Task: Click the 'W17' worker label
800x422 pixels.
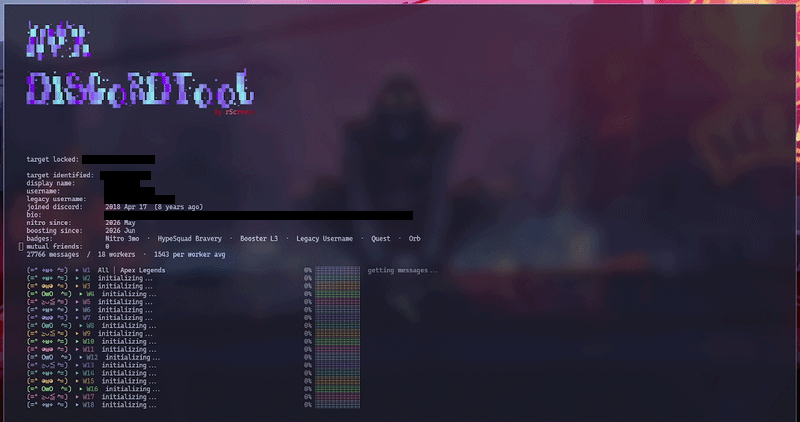Action: tap(88, 397)
